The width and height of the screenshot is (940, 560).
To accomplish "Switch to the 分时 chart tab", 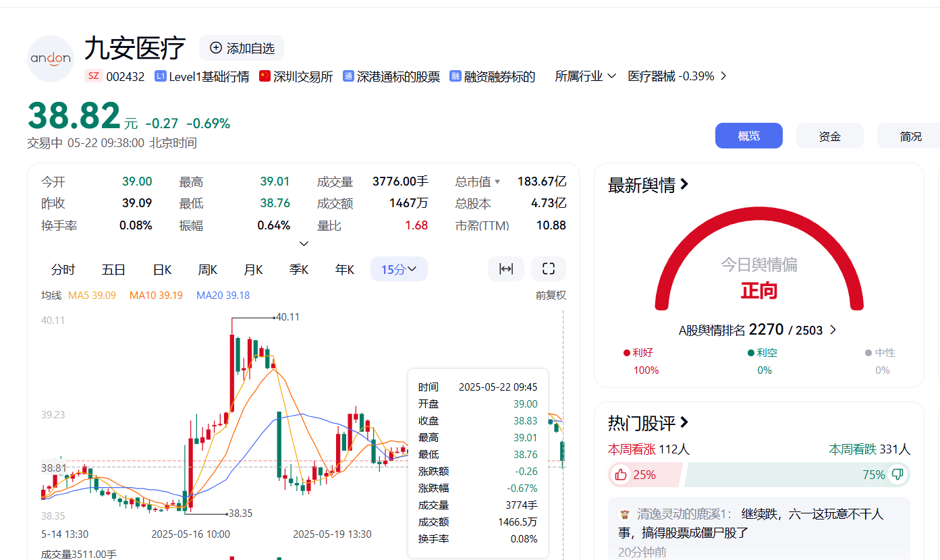I will 63,270.
